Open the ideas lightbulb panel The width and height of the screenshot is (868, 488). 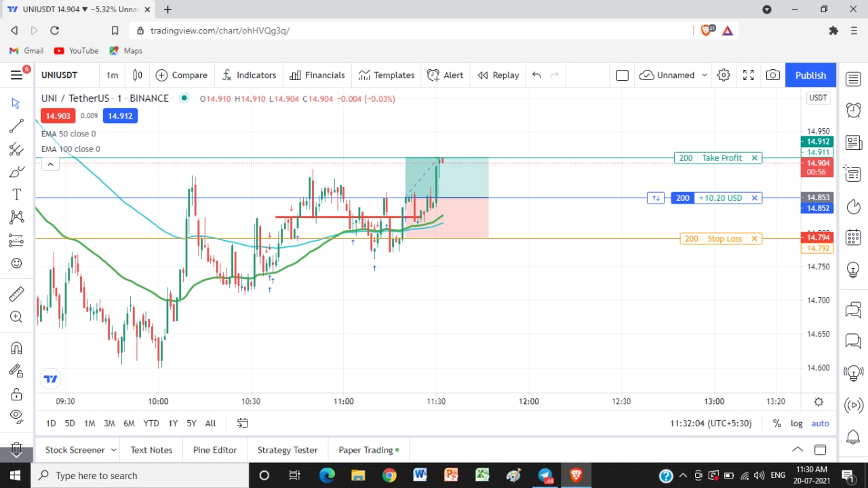[x=853, y=269]
